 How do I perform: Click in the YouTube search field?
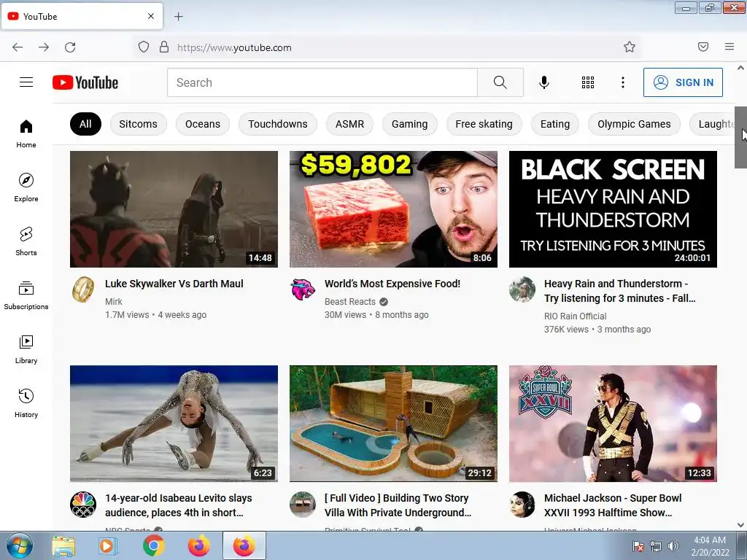322,82
